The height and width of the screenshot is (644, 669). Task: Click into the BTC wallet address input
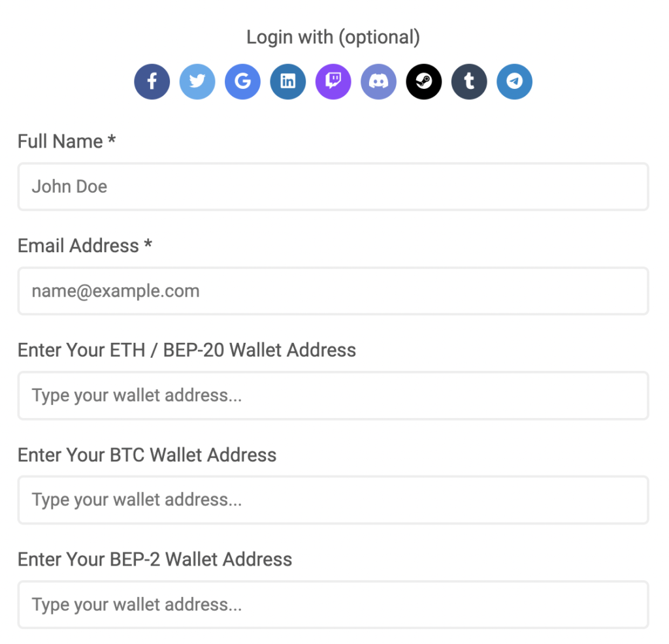point(333,500)
